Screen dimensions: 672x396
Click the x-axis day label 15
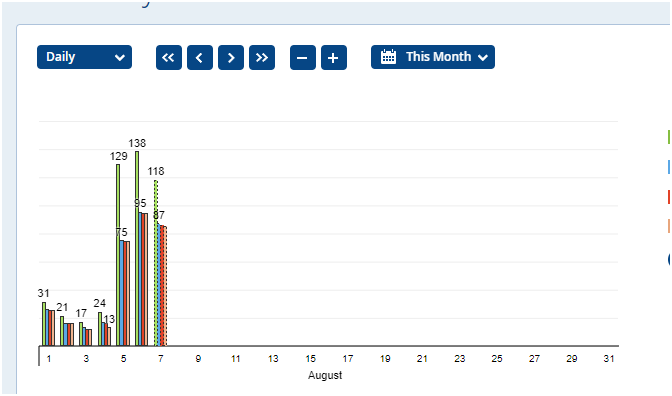pyautogui.click(x=311, y=359)
